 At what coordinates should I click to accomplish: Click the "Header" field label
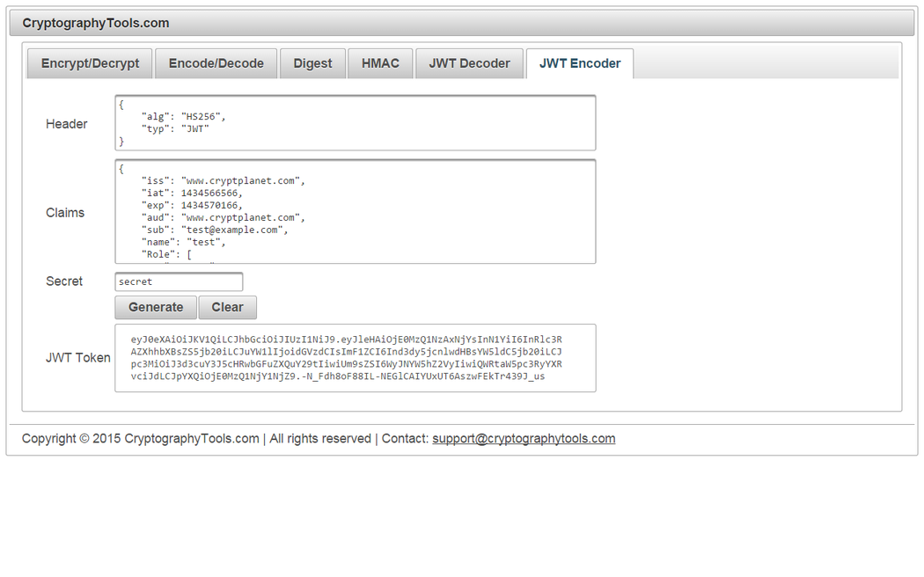point(67,124)
